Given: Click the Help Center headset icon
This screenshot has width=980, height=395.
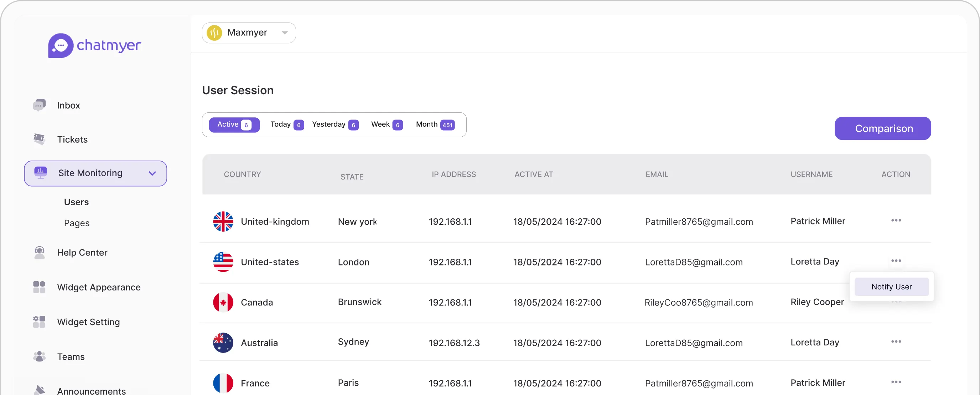Looking at the screenshot, I should coord(39,252).
